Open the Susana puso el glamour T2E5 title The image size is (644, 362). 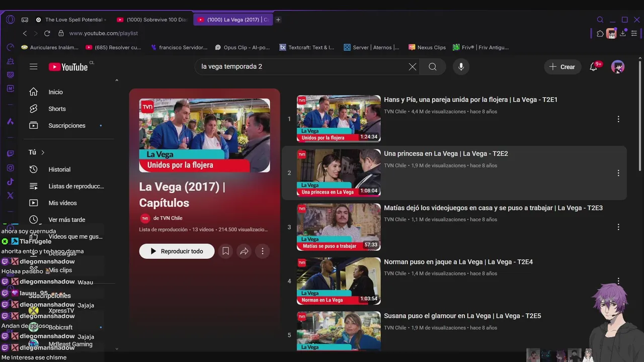pos(462,316)
